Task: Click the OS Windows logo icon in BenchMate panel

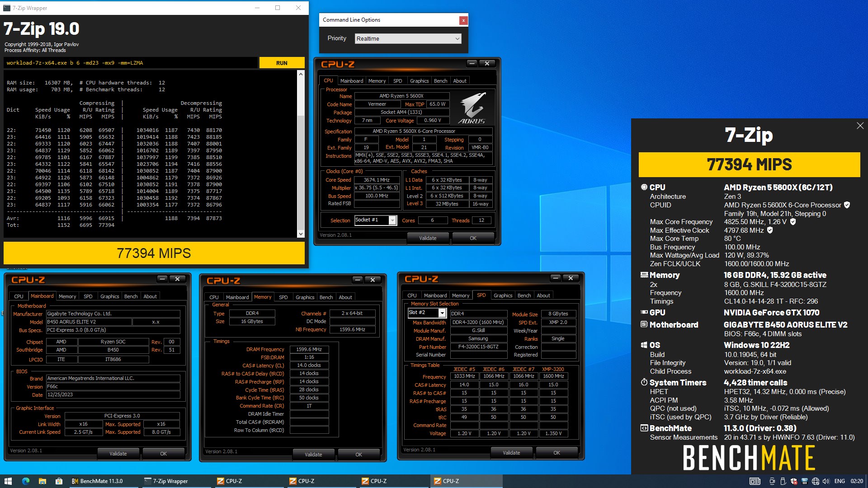Action: click(x=644, y=345)
